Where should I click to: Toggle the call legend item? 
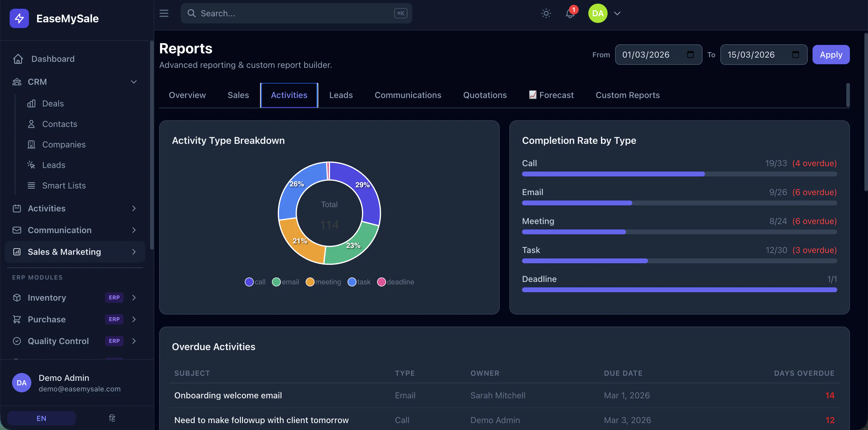click(255, 282)
